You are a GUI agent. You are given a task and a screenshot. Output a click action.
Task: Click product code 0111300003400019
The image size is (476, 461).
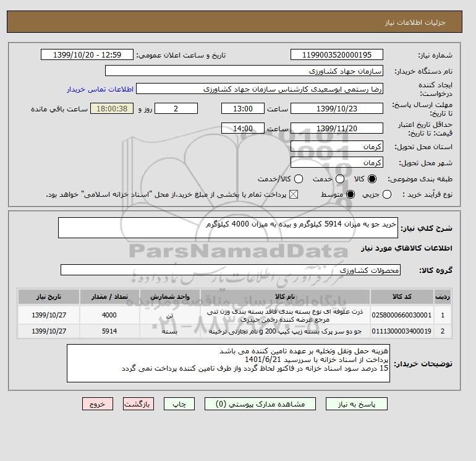(402, 331)
